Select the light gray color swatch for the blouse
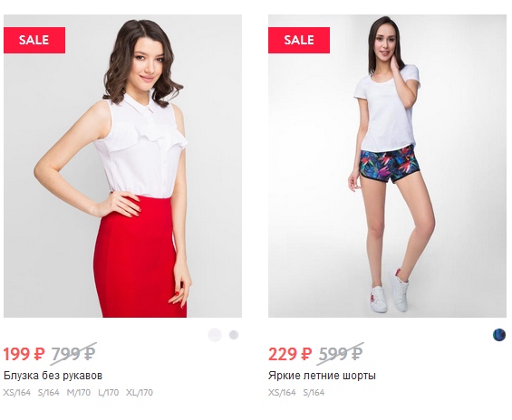 234,335
